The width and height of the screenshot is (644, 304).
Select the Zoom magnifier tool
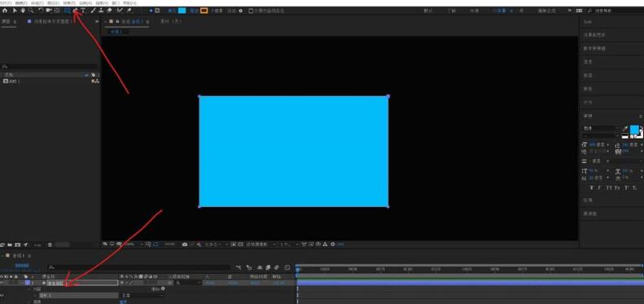[31, 11]
